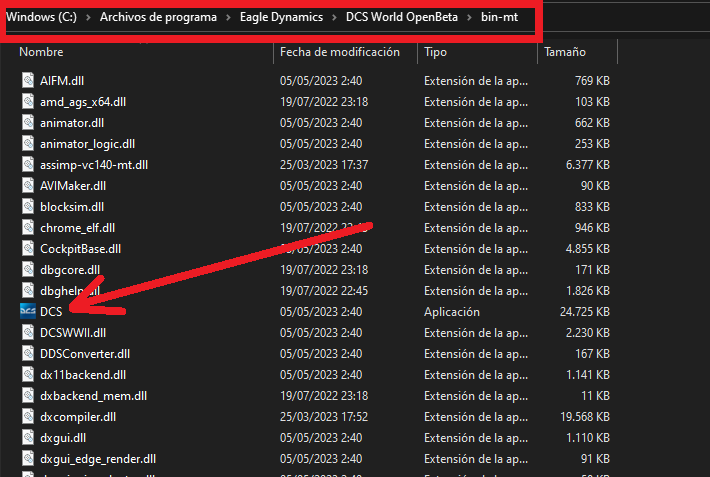Select file name dxgui_edge_render.dll
Image resolution: width=710 pixels, height=477 pixels.
pyautogui.click(x=98, y=459)
